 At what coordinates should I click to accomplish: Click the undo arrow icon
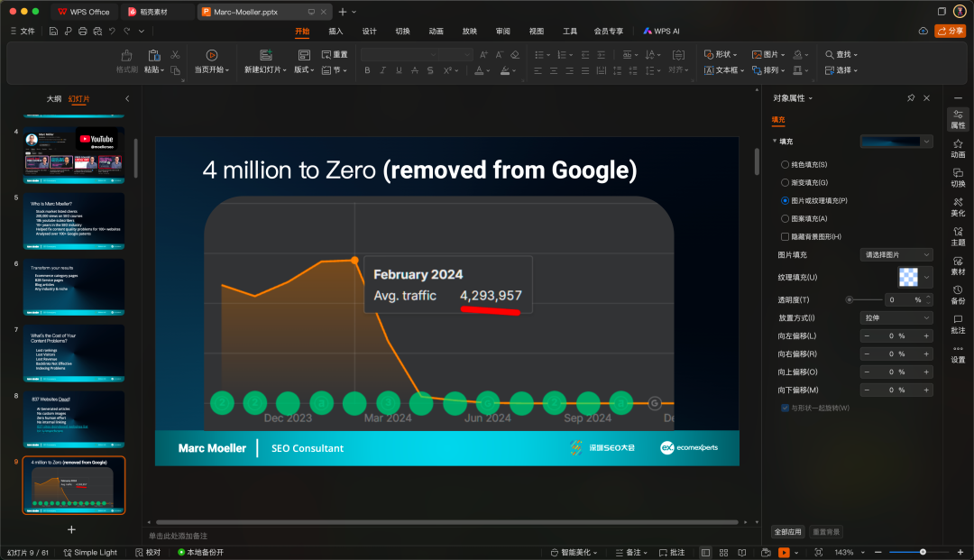[112, 31]
